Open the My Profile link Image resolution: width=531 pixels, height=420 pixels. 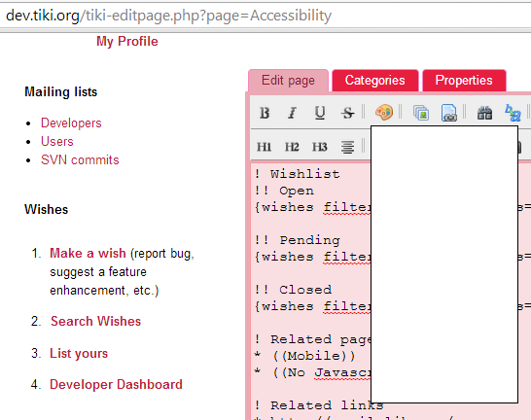(127, 41)
